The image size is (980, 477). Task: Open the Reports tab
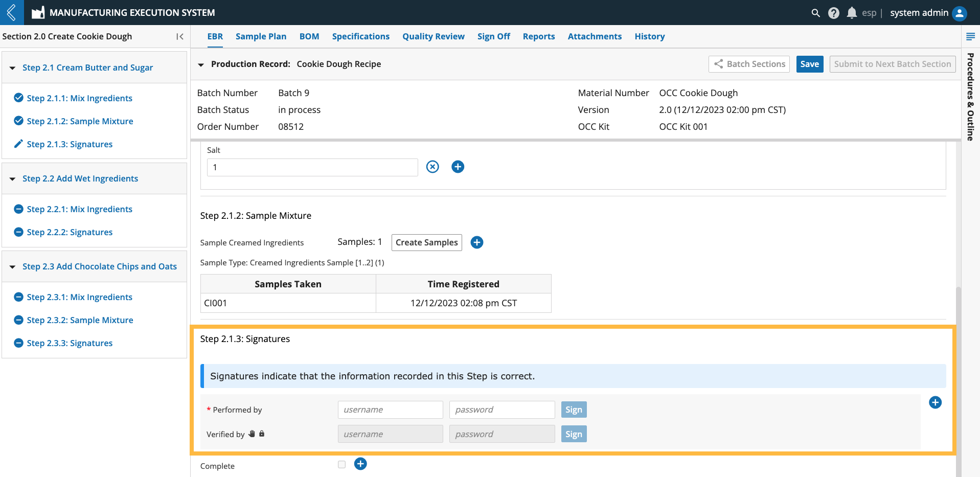coord(539,36)
